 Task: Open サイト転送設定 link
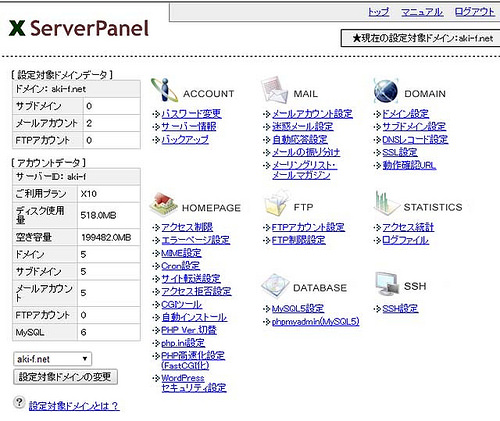[x=191, y=279]
